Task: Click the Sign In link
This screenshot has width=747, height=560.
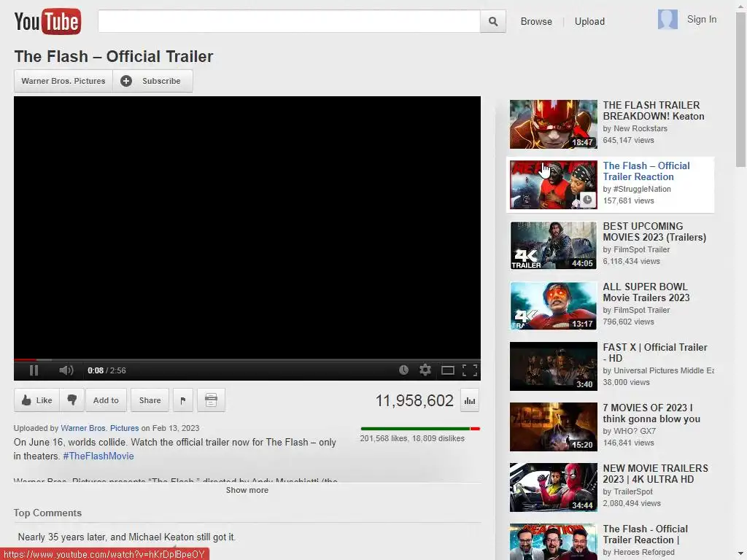Action: coord(701,19)
